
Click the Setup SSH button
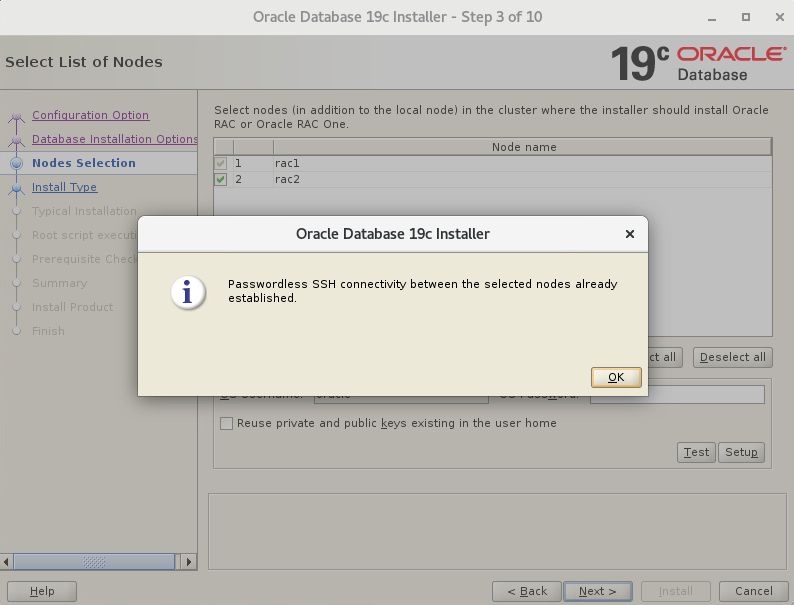741,452
